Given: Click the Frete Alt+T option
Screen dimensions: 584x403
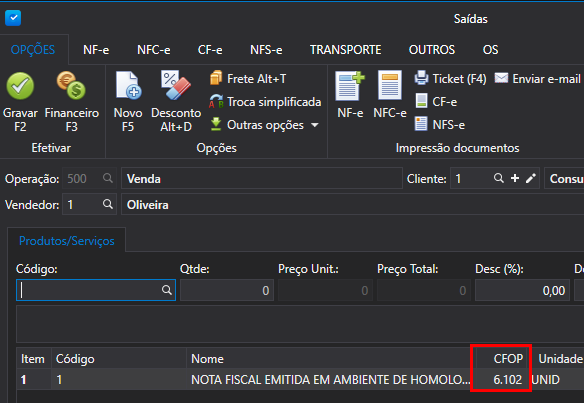Looking at the screenshot, I should pos(248,79).
